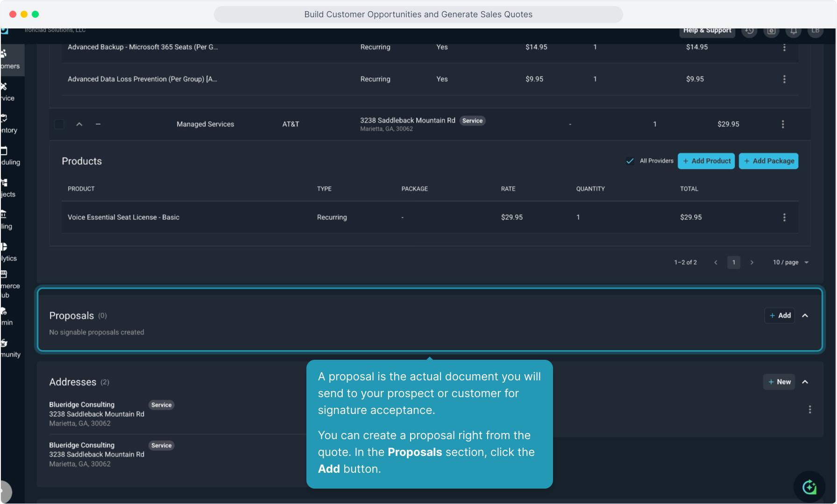Toggle the All Providers checkbox
This screenshot has height=504, width=837.
630,161
